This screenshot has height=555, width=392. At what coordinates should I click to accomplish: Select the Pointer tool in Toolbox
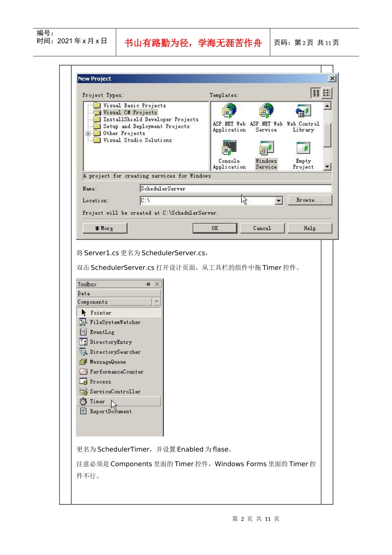click(118, 313)
